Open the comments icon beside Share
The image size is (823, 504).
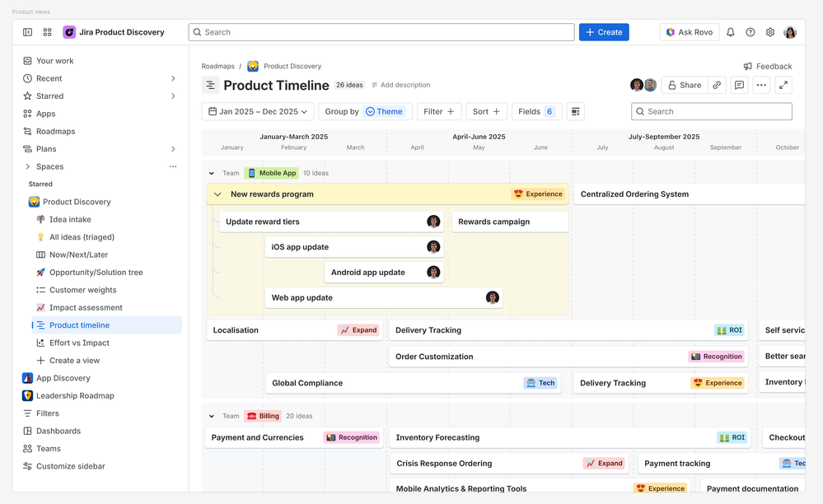pos(739,85)
